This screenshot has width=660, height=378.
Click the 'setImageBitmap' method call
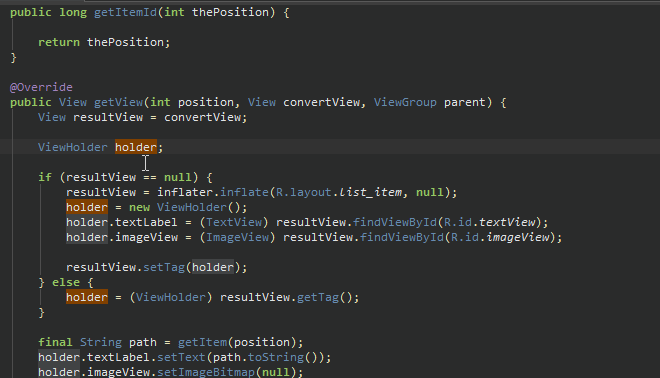coord(206,372)
